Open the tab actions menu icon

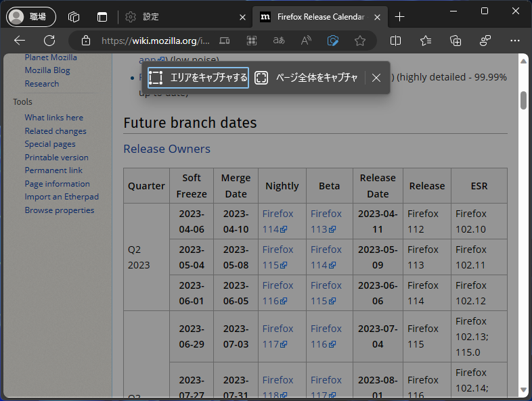pyautogui.click(x=102, y=17)
